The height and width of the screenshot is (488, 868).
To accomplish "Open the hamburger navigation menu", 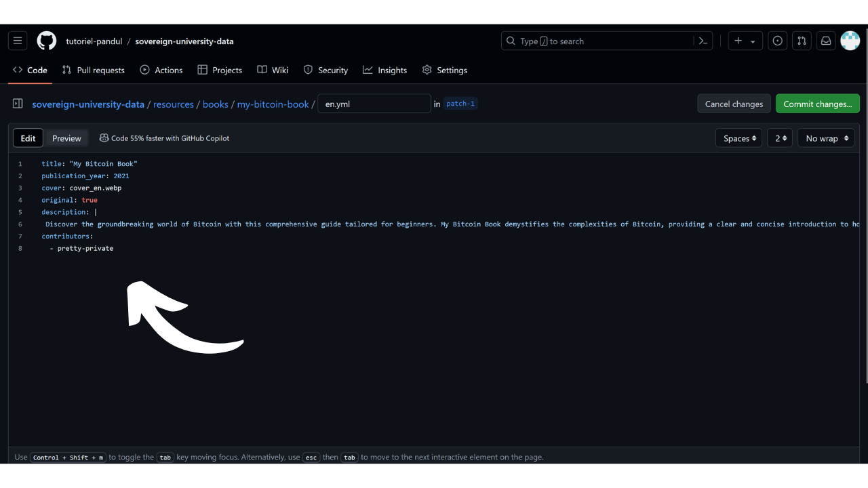I will coord(18,41).
